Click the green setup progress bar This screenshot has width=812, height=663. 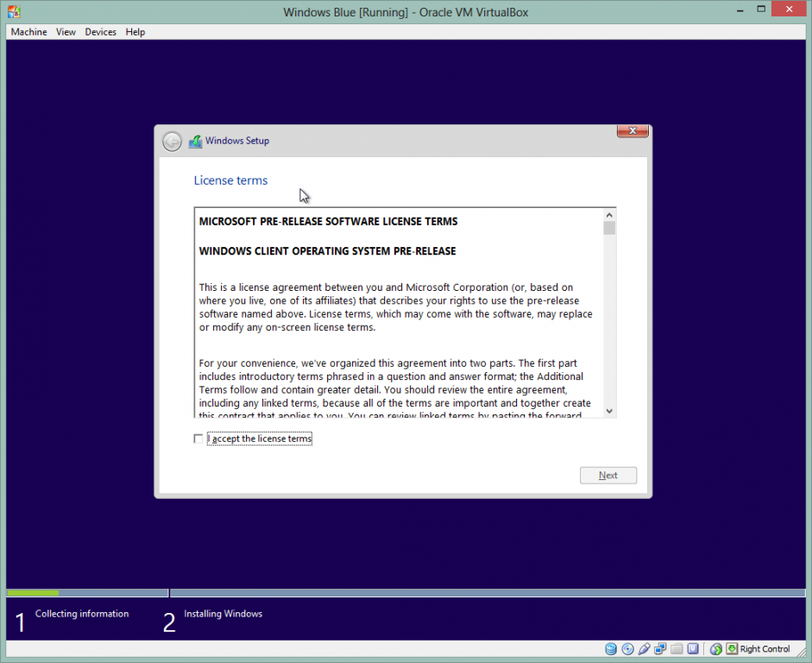(33, 592)
